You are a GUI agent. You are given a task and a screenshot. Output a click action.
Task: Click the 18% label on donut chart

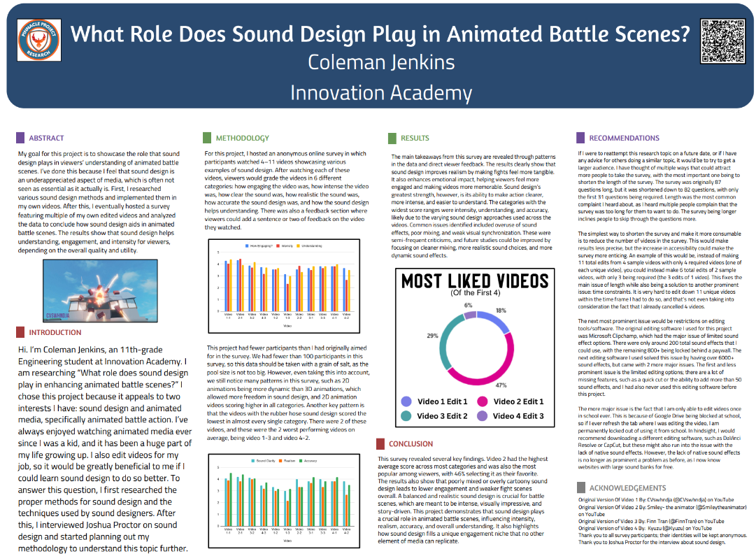(501, 311)
